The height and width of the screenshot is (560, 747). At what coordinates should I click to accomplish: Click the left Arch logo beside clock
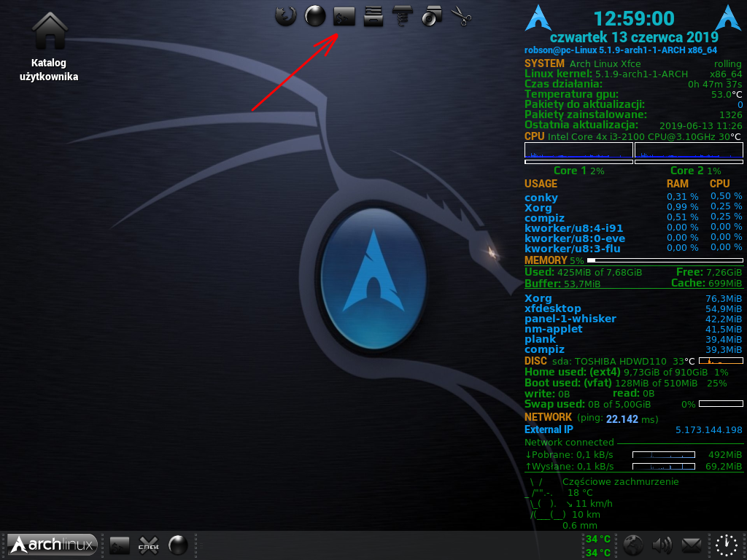pyautogui.click(x=538, y=18)
